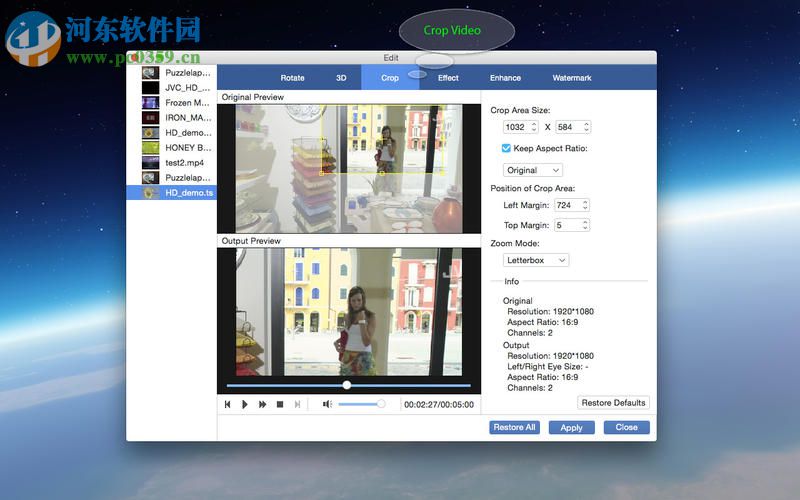This screenshot has width=800, height=500.
Task: Click the yellow crop frame bottom-left handle
Action: [x=321, y=173]
